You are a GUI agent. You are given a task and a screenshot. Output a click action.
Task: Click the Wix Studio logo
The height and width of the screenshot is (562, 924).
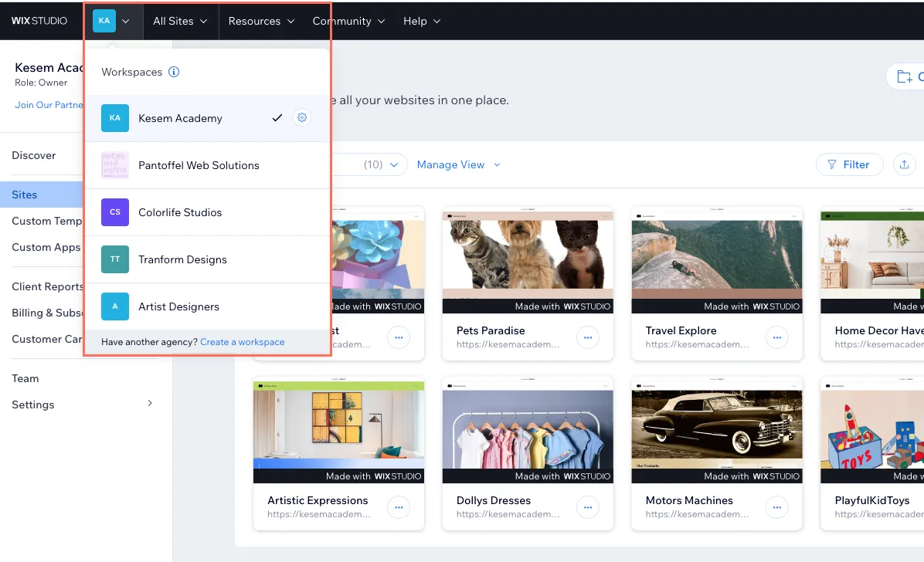click(x=39, y=21)
